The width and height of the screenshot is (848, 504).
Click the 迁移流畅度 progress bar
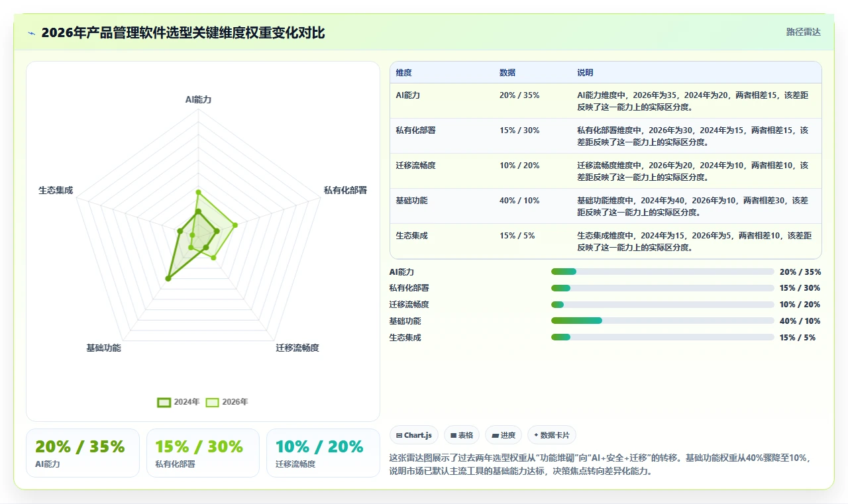(662, 305)
